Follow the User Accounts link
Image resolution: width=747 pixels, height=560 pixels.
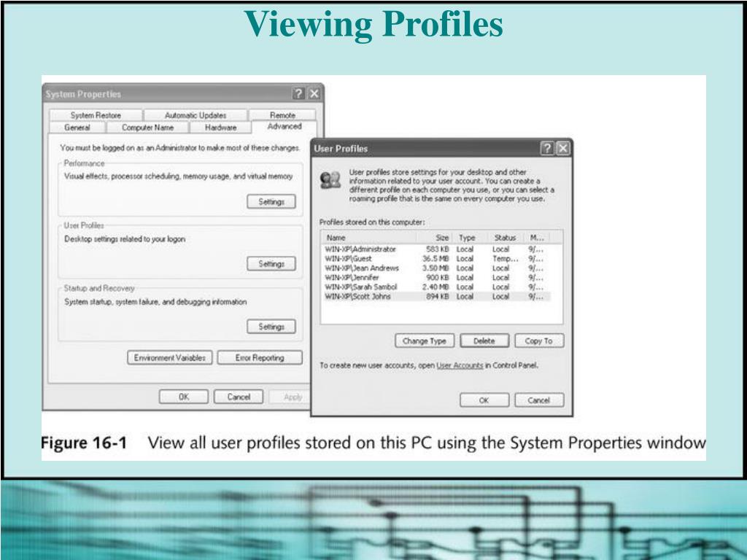(460, 365)
